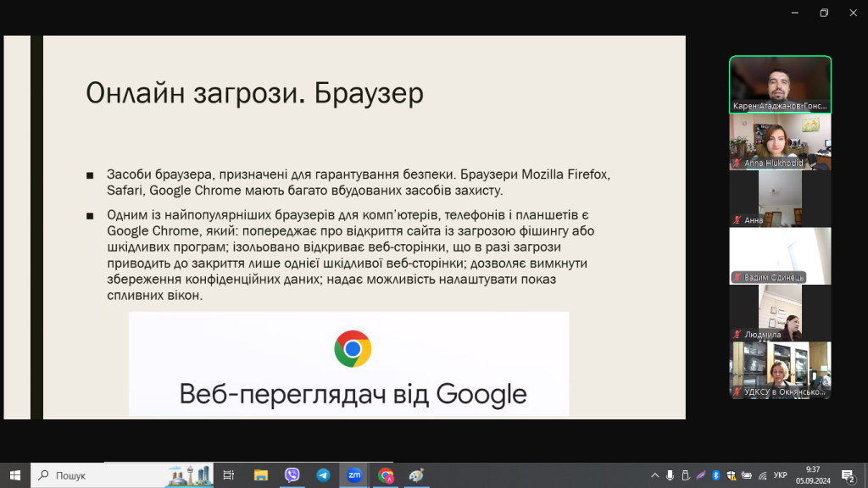Show hidden system tray icons

(654, 475)
